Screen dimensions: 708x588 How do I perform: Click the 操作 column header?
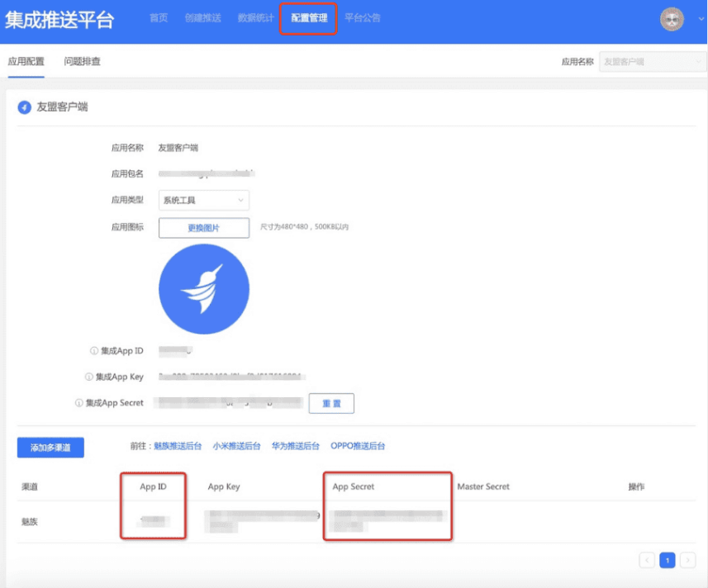click(x=636, y=487)
